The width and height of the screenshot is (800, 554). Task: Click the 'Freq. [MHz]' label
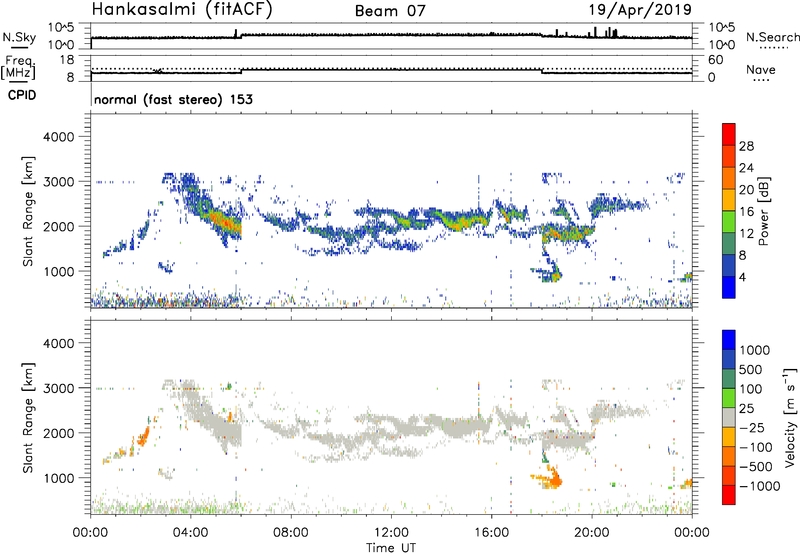[19, 67]
